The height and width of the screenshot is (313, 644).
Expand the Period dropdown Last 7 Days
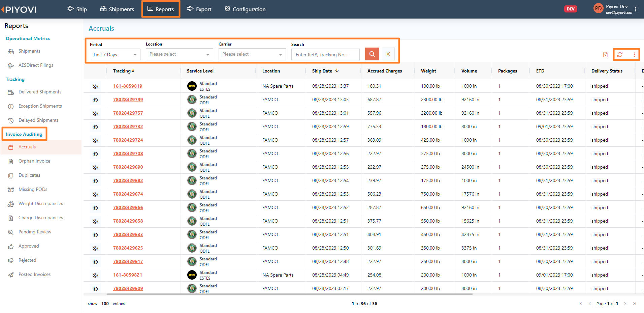115,55
